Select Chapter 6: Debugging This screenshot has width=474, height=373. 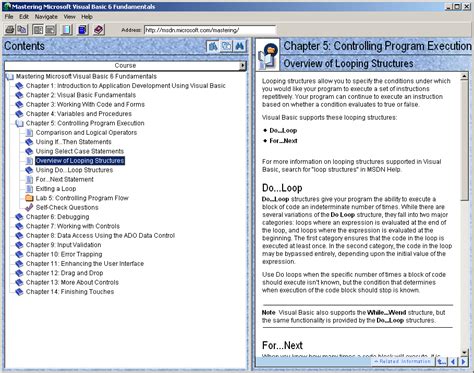pos(57,217)
